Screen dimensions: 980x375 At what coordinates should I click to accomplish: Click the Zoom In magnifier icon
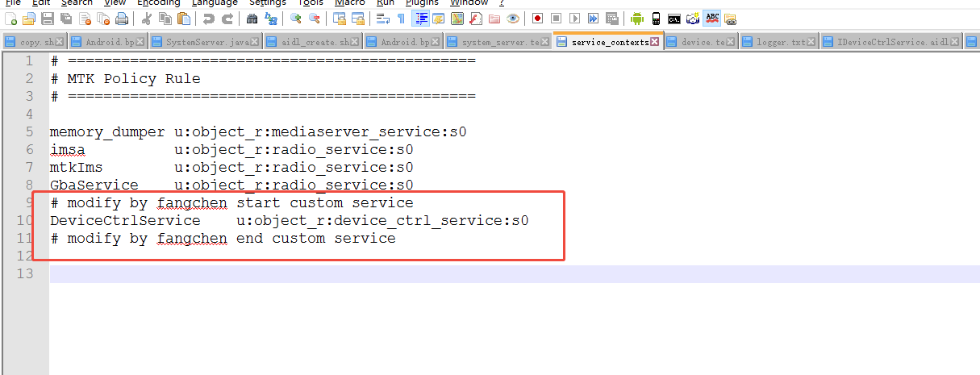point(296,18)
